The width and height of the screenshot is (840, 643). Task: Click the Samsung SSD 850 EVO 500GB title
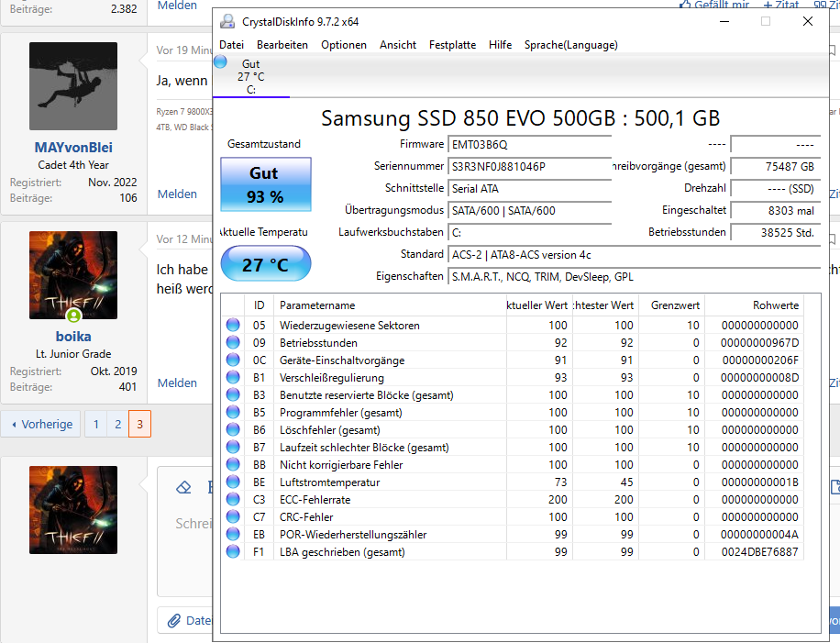click(x=520, y=118)
